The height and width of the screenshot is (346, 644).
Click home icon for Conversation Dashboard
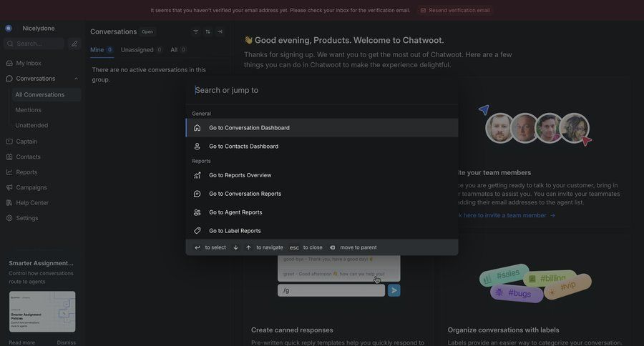pyautogui.click(x=197, y=128)
